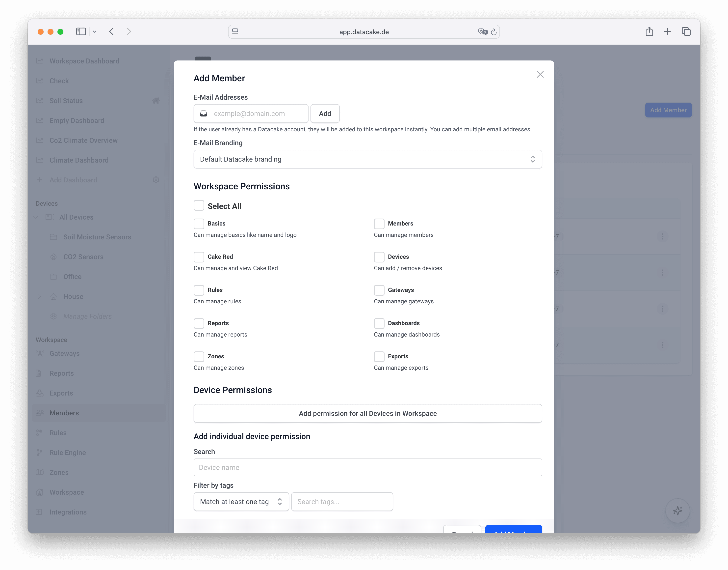Open the three-dot menu of fourth member row

[x=662, y=345]
